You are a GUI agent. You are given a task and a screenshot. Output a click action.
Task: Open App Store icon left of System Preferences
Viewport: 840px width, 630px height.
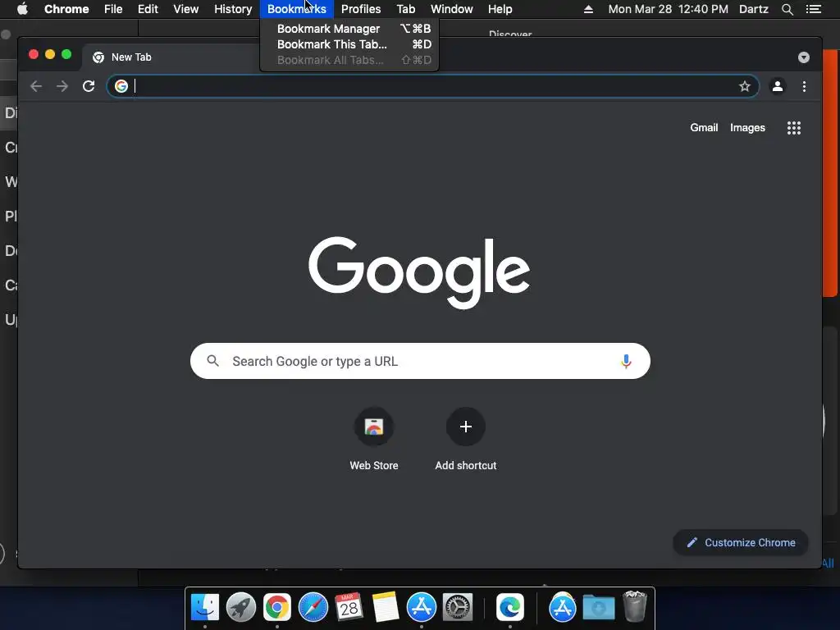422,608
